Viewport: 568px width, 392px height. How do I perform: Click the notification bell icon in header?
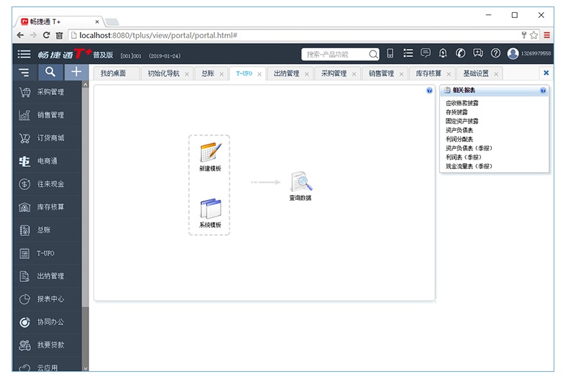[x=443, y=53]
